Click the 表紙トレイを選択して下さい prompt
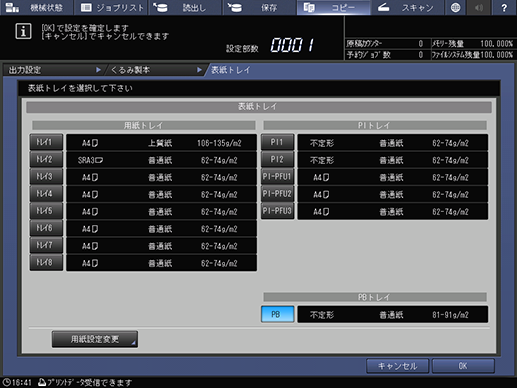This screenshot has height=388, width=517. (80, 88)
